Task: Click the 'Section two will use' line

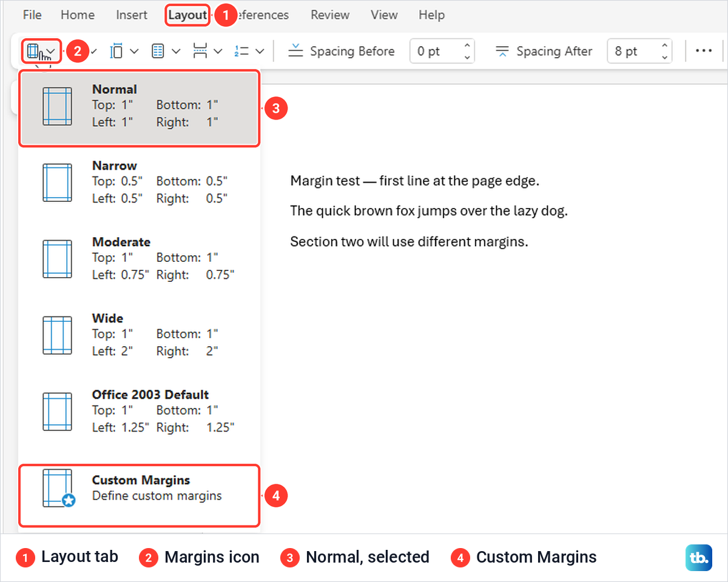Action: [409, 241]
